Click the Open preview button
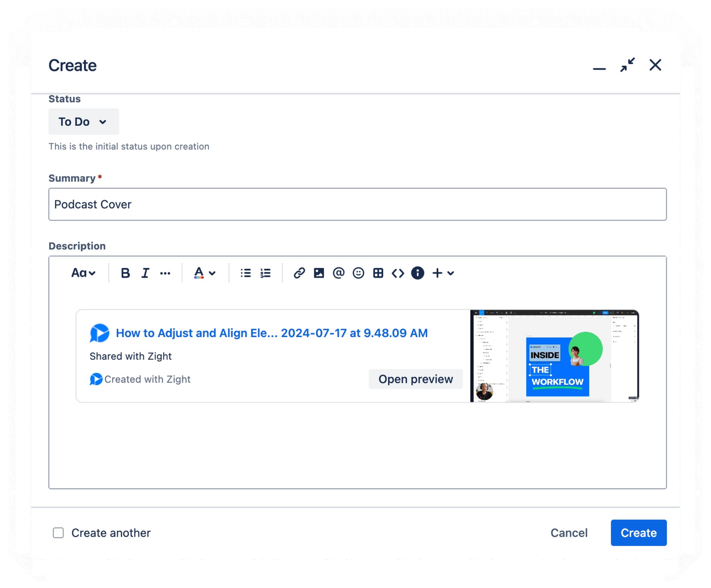Image resolution: width=711 pixels, height=588 pixels. (x=416, y=379)
